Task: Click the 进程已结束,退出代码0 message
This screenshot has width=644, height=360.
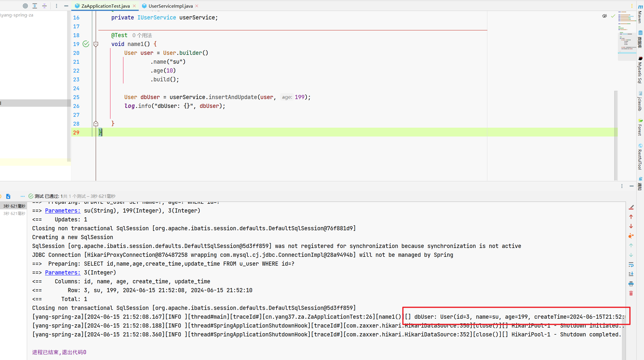Action: 59,352
